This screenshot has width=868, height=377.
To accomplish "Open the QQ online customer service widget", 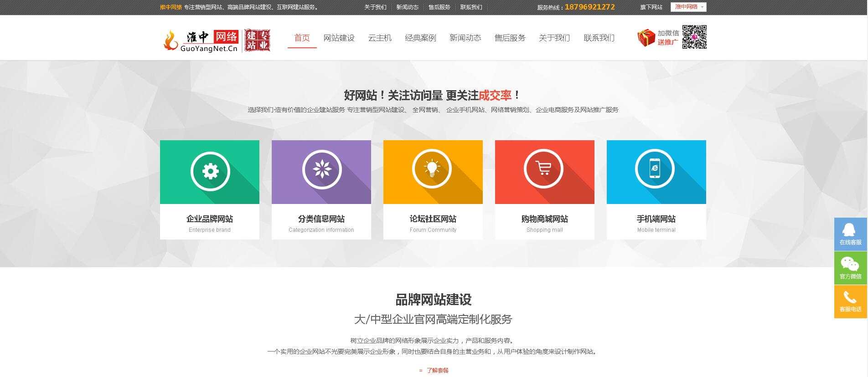I will [x=850, y=234].
